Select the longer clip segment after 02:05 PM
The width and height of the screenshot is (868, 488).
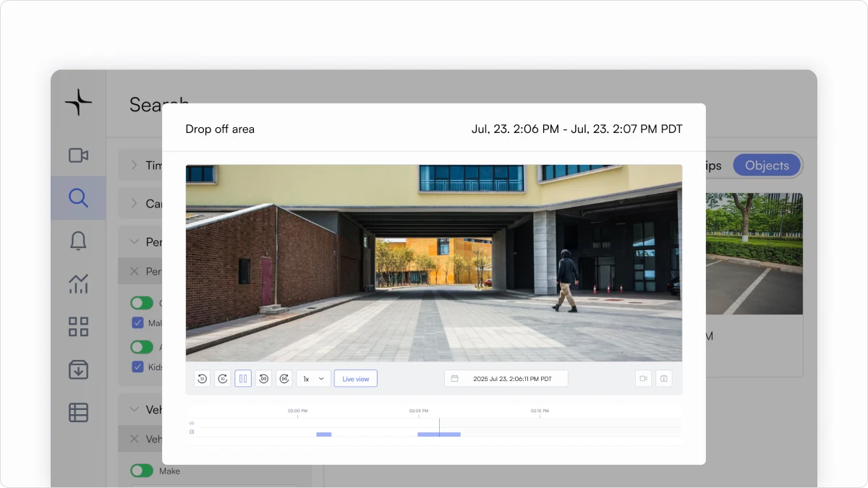[439, 435]
